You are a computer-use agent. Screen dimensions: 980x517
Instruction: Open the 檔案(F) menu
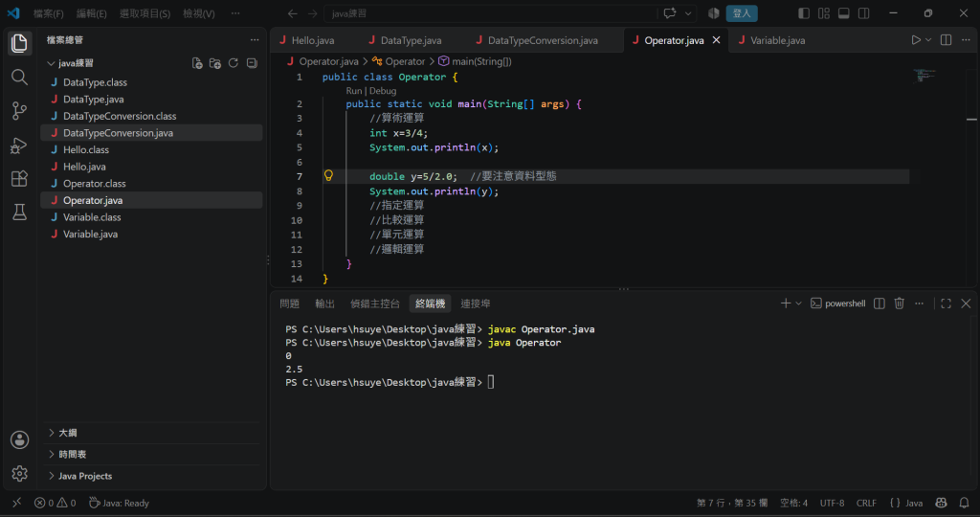click(48, 13)
